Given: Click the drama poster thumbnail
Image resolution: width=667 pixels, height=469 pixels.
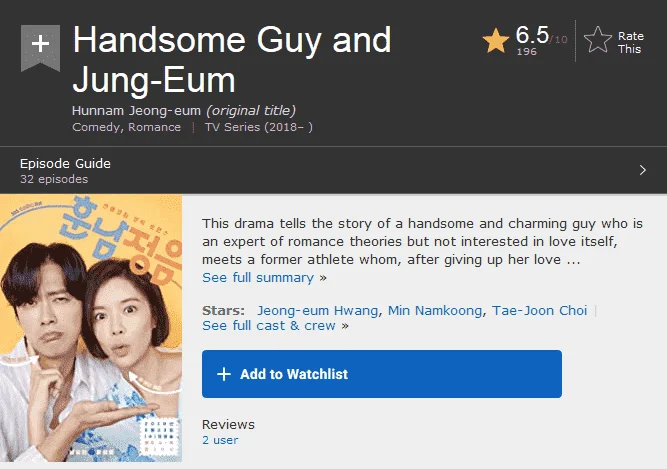Looking at the screenshot, I should [x=91, y=328].
